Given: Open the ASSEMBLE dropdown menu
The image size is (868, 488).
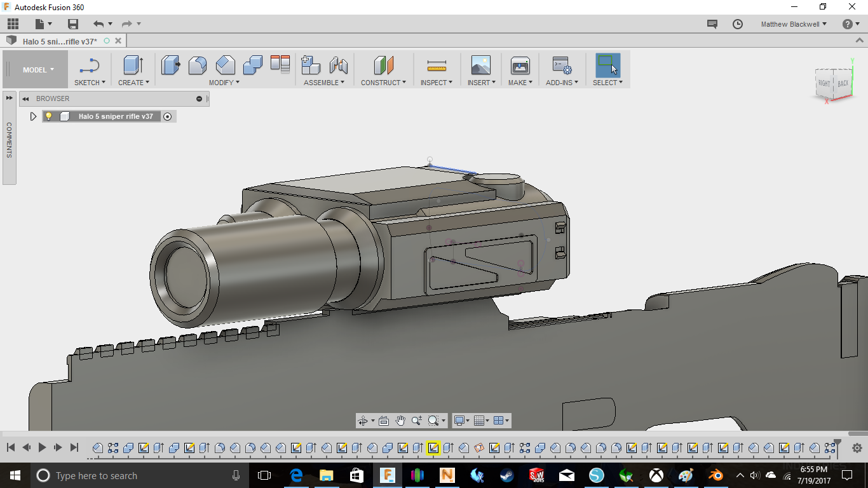Looking at the screenshot, I should (324, 83).
